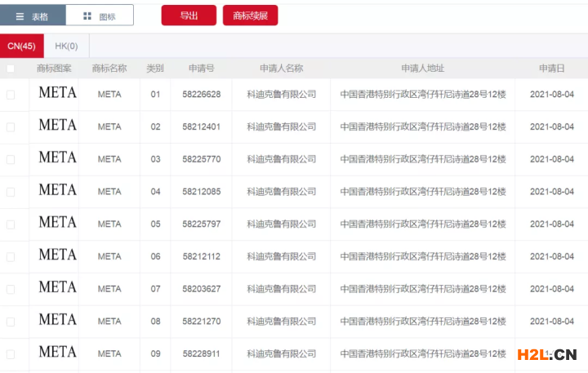Click date 2021-08-04 in class 07 row
Screen dimensions: 588x373
pos(551,289)
